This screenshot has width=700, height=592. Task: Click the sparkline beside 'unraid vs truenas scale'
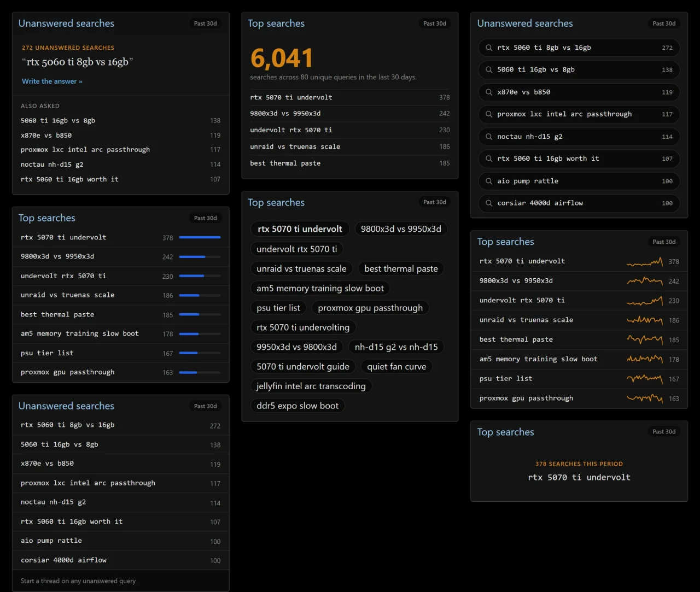(x=645, y=320)
